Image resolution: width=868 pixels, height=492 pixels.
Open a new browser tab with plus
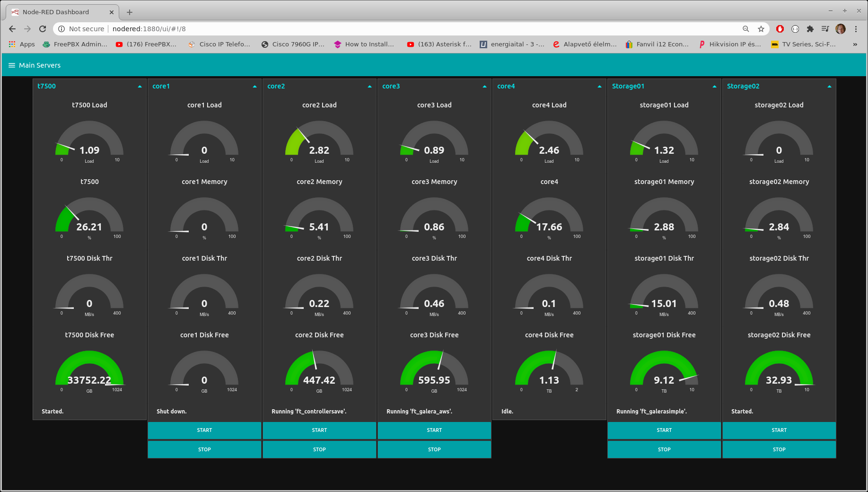coord(130,12)
